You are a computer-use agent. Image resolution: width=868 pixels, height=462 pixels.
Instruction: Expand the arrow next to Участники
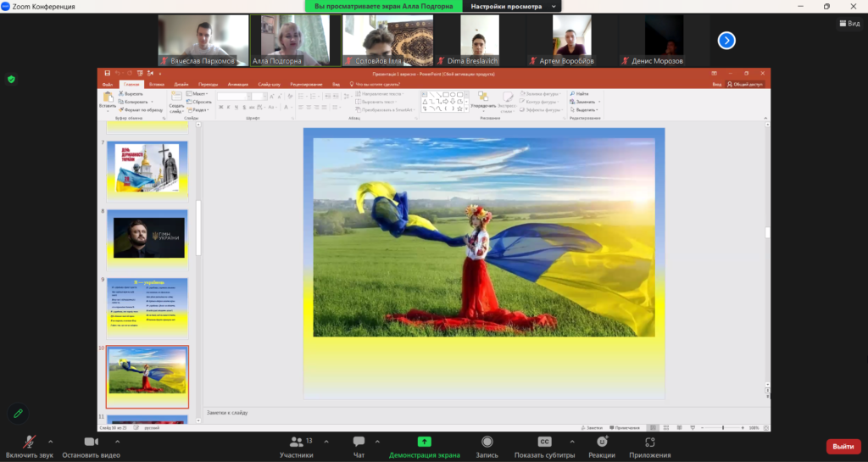pyautogui.click(x=326, y=442)
